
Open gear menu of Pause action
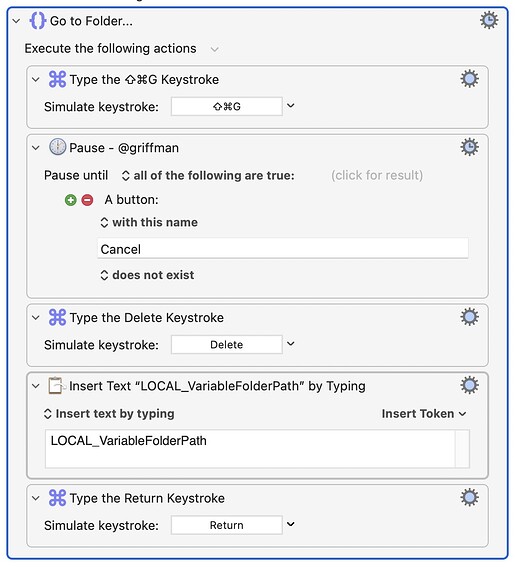click(469, 147)
